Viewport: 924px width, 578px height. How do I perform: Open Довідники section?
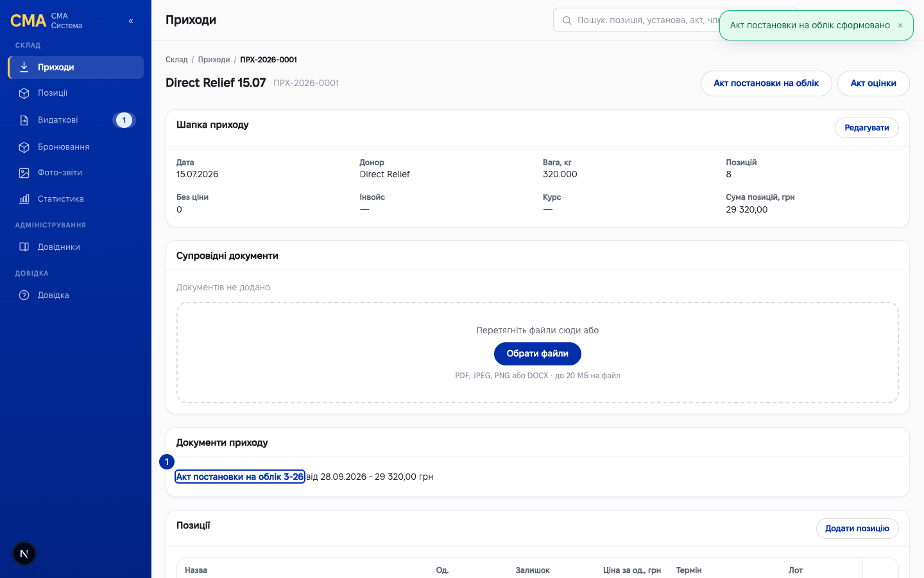(76, 247)
